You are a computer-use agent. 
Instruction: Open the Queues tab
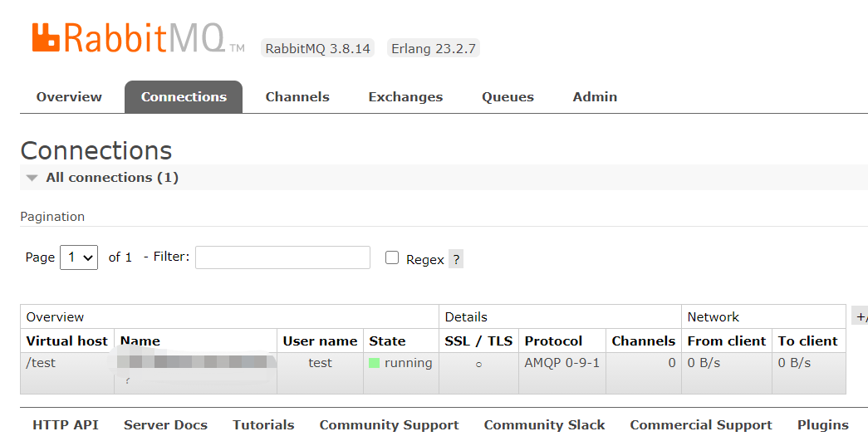(508, 97)
